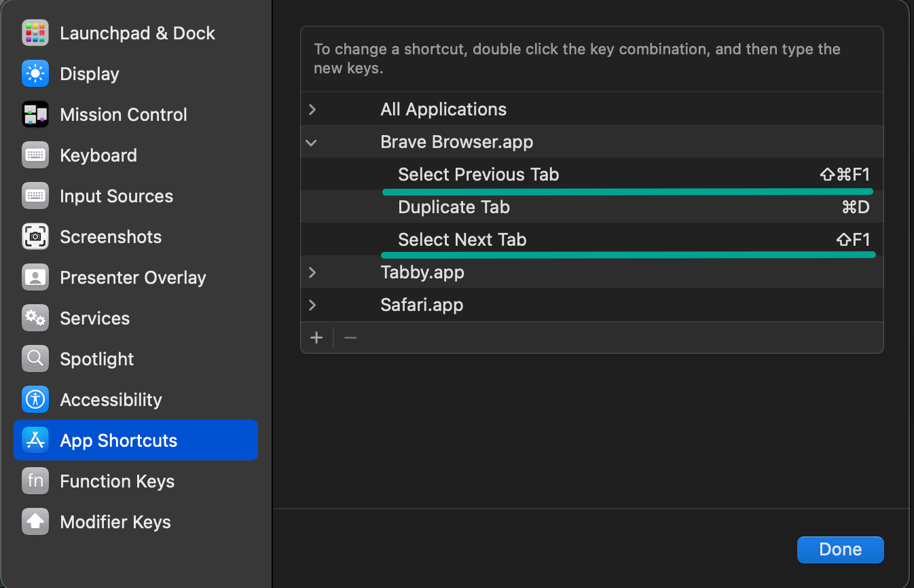Select the Select Previous Tab row
The image size is (914, 588).
pos(592,174)
